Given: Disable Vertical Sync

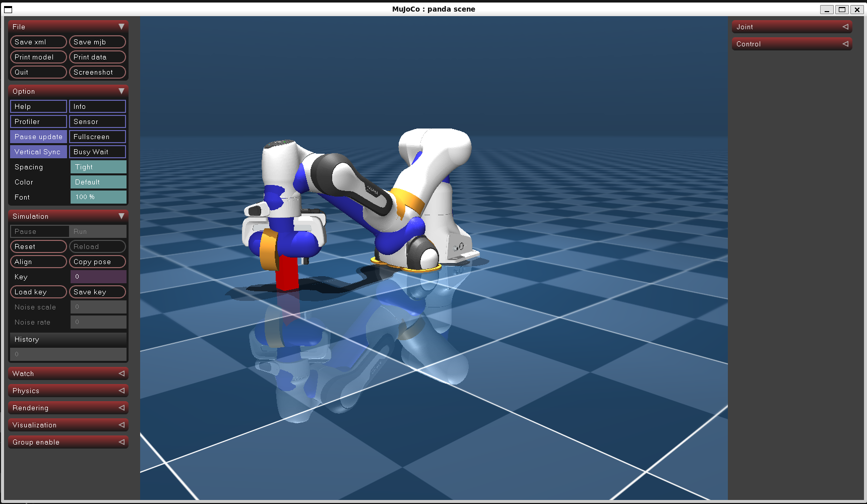Looking at the screenshot, I should click(x=38, y=152).
